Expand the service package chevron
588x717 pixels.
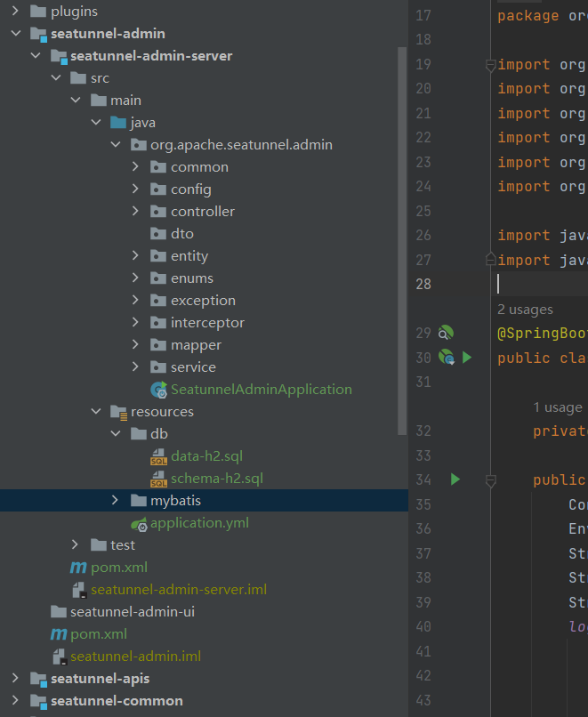[135, 367]
